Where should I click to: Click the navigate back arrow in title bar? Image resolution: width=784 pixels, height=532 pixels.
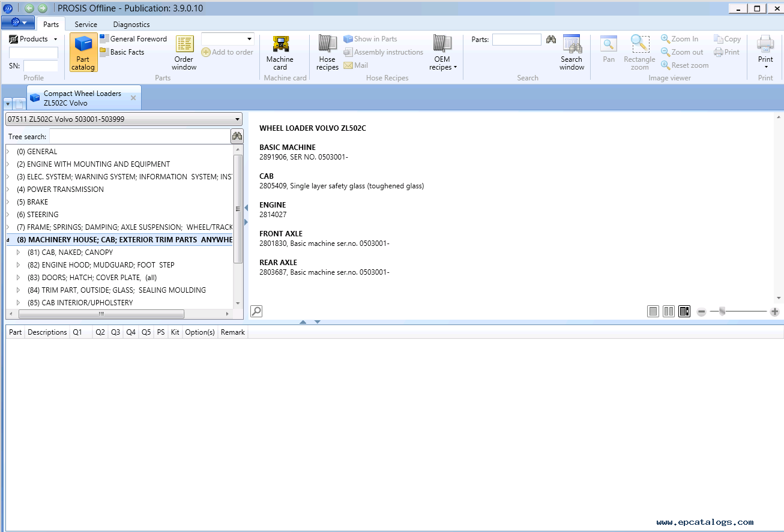click(29, 8)
